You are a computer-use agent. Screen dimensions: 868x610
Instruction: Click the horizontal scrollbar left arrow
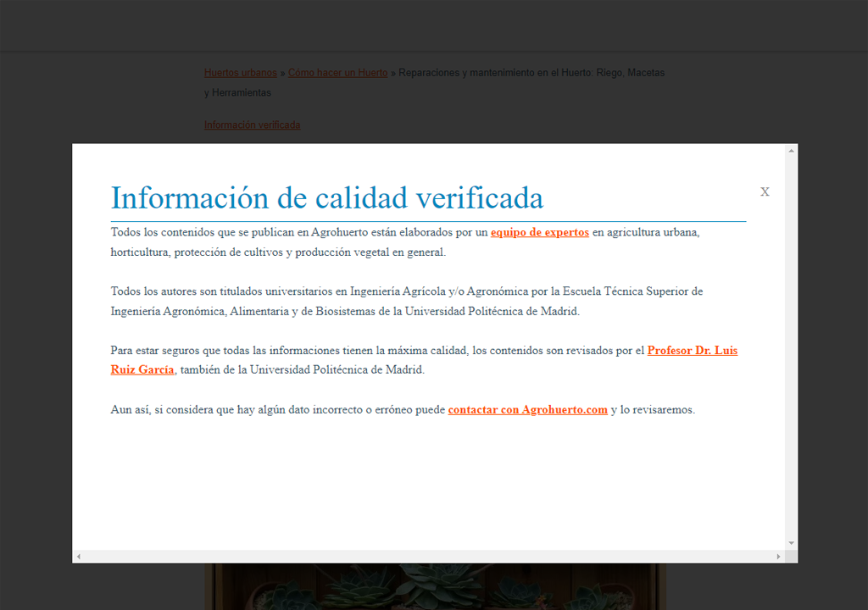tap(79, 557)
